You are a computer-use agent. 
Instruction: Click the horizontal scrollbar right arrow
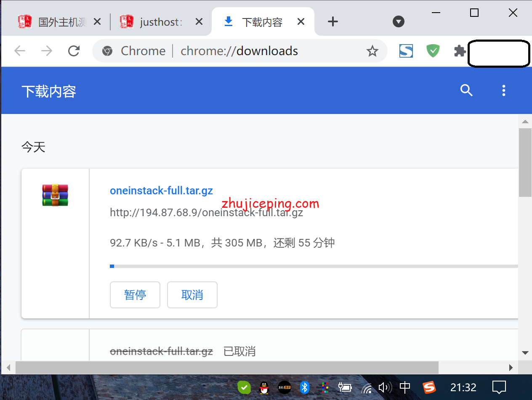[x=511, y=367]
